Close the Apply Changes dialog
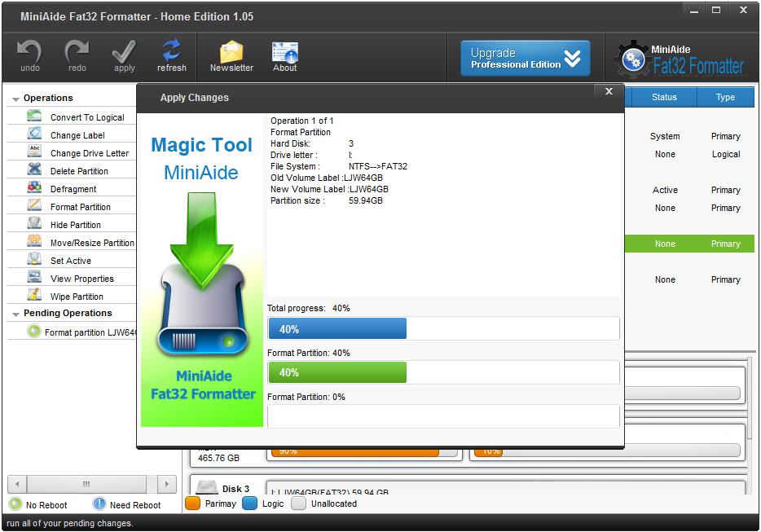This screenshot has height=532, width=761. pos(609,91)
